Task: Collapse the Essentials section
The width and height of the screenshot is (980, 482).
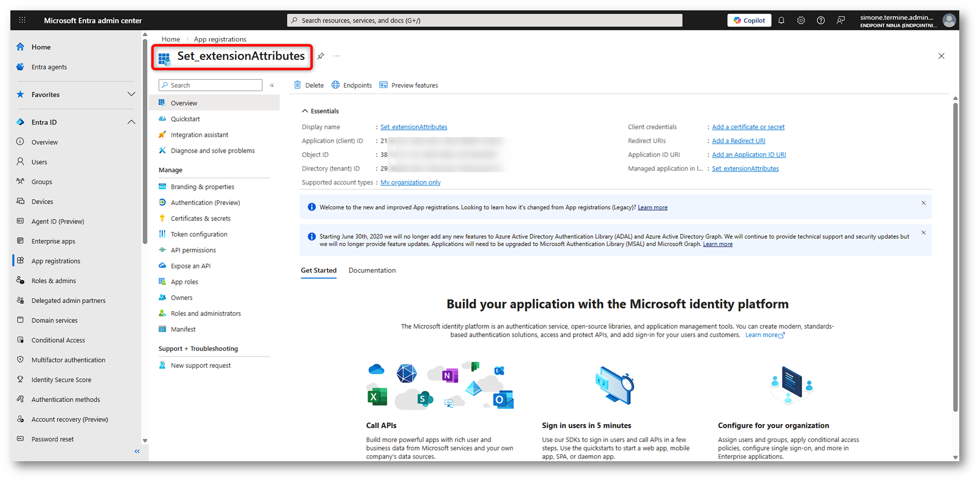Action: point(305,111)
